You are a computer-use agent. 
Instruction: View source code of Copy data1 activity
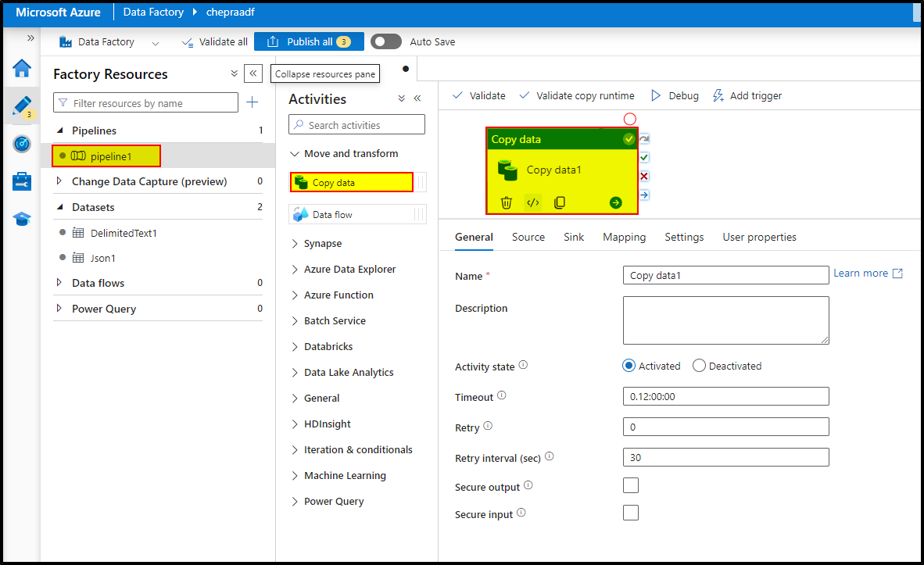click(532, 202)
